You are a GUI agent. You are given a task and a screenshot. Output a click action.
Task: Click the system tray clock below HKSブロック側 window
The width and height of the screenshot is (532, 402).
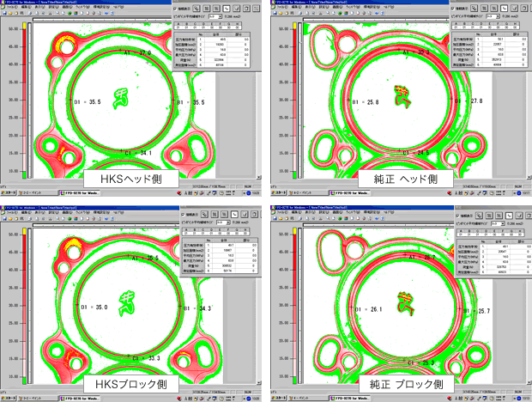click(256, 399)
